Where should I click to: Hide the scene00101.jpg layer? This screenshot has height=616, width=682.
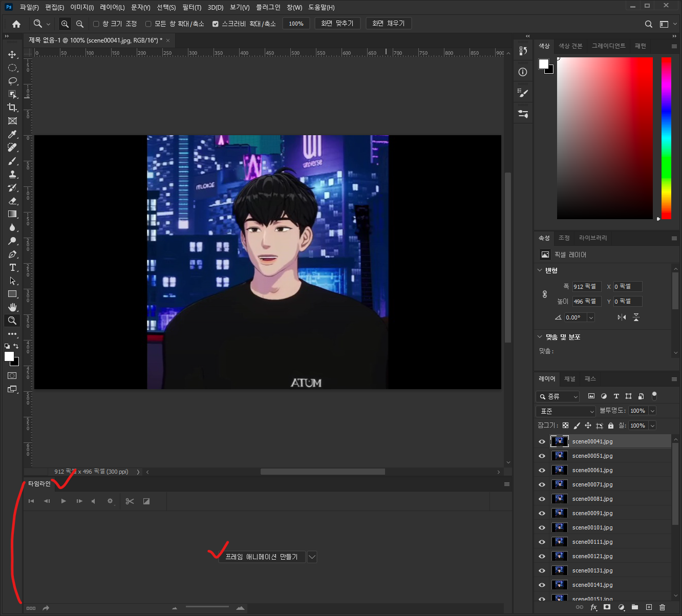coord(542,527)
